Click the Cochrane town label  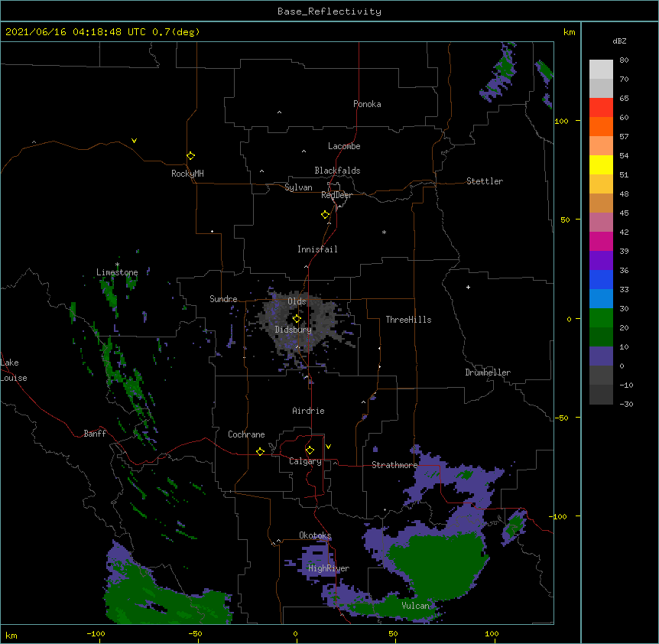point(246,434)
